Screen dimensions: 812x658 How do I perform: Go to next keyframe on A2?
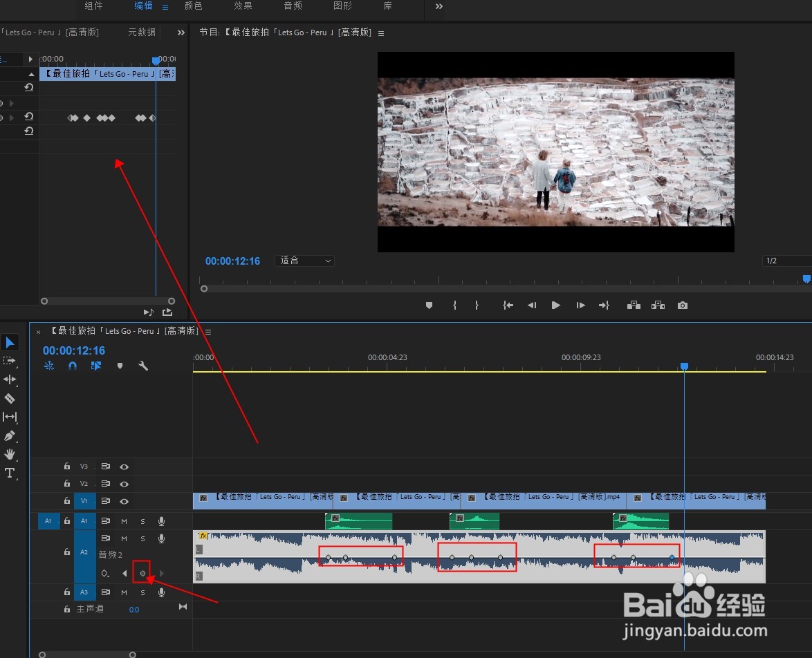(162, 573)
